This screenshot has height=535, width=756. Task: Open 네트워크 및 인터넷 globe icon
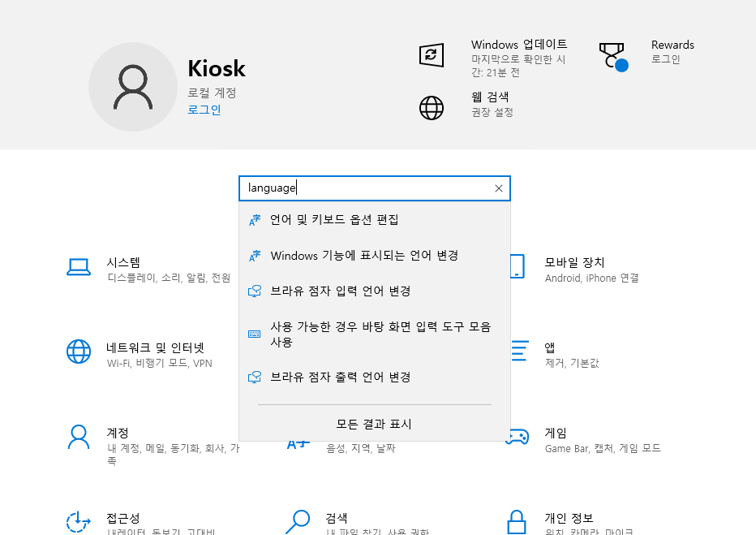[x=79, y=352]
